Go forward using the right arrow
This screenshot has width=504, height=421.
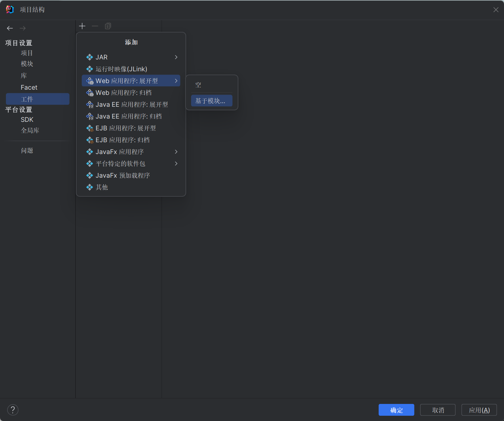23,28
